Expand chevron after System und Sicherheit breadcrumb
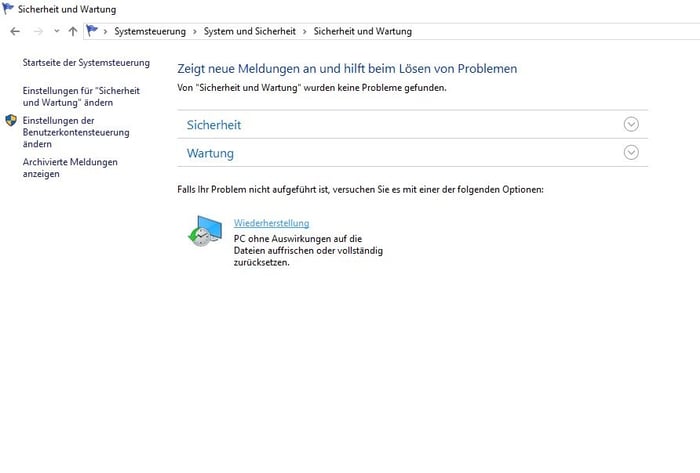Screen dimensions: 700x473 [x=304, y=32]
